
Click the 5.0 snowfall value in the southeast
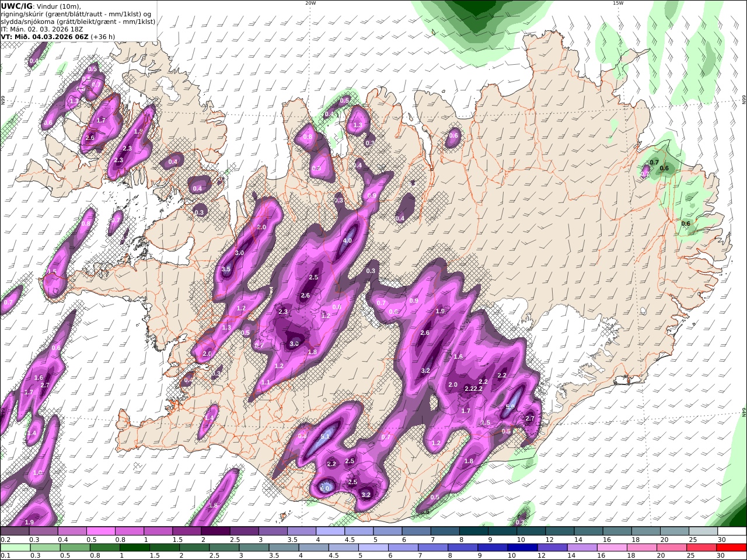pyautogui.click(x=509, y=407)
